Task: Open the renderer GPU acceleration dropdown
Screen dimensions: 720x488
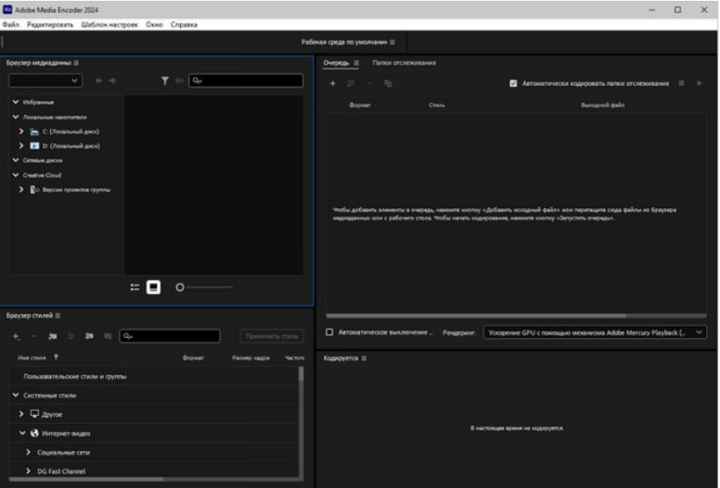Action: click(595, 332)
